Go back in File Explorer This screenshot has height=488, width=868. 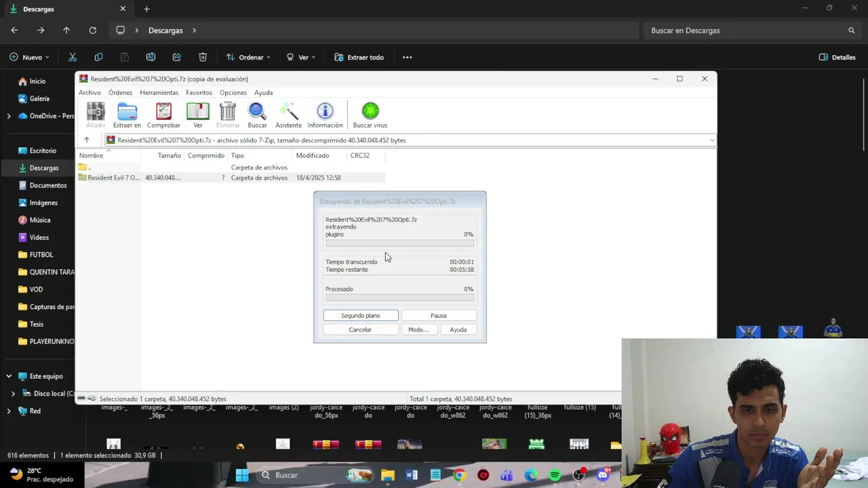pyautogui.click(x=14, y=30)
